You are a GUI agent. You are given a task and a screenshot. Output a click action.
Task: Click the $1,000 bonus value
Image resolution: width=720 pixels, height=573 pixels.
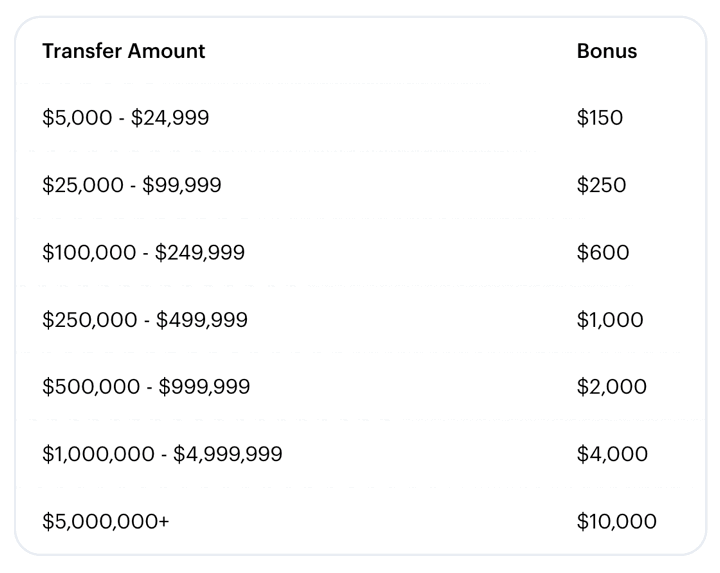pyautogui.click(x=610, y=320)
